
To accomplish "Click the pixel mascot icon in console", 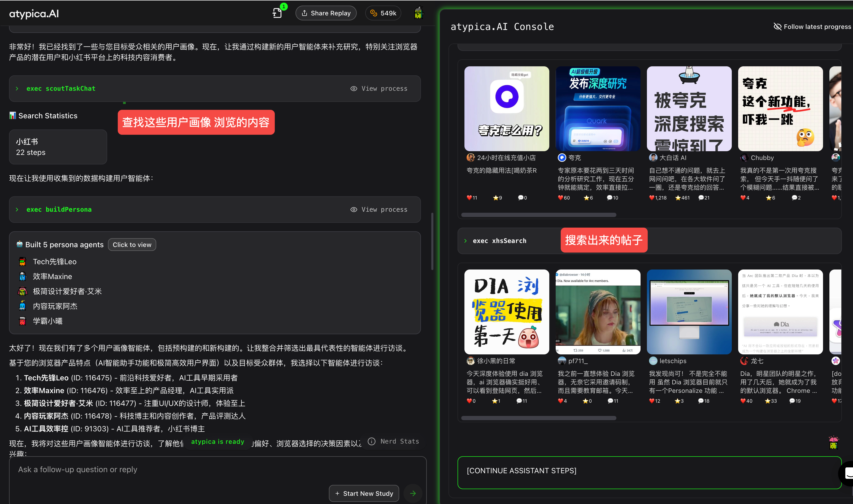I will (x=833, y=442).
